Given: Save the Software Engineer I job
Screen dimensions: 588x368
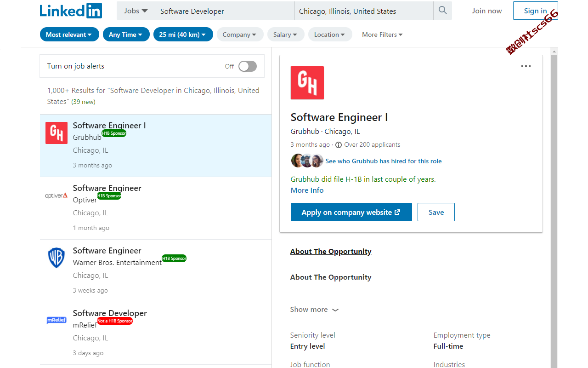Looking at the screenshot, I should tap(436, 212).
